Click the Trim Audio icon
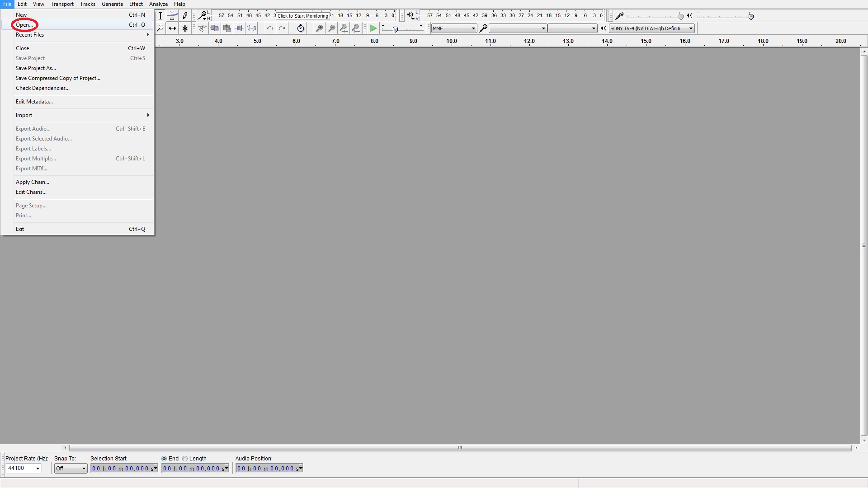868x488 pixels. (x=239, y=28)
